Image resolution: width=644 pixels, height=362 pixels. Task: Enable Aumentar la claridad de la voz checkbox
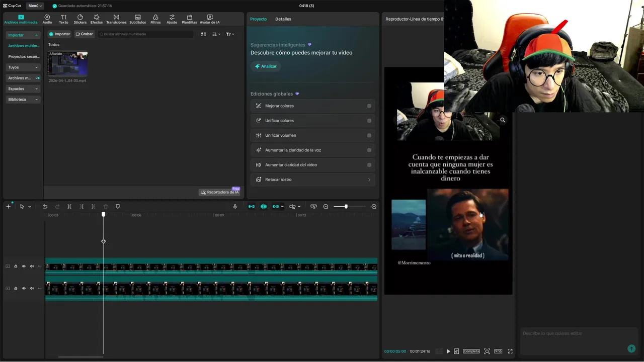tap(369, 150)
